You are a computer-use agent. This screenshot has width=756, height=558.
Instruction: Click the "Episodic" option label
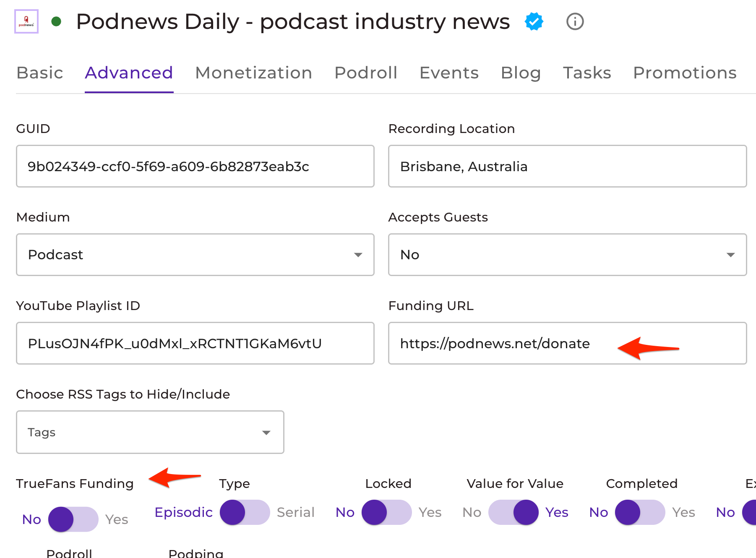(x=184, y=512)
